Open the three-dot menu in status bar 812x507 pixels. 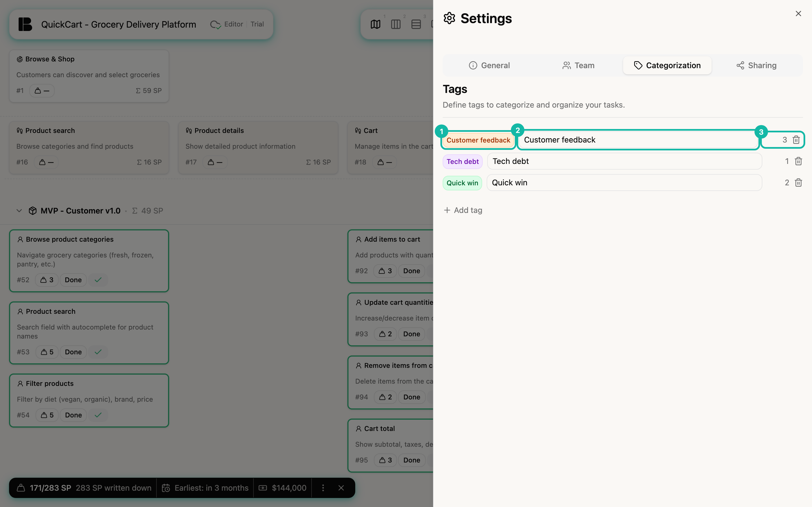(323, 488)
